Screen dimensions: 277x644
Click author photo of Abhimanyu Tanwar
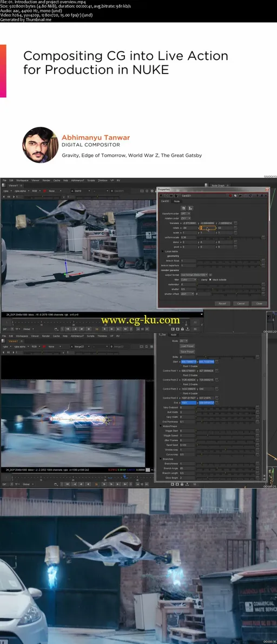click(40, 145)
